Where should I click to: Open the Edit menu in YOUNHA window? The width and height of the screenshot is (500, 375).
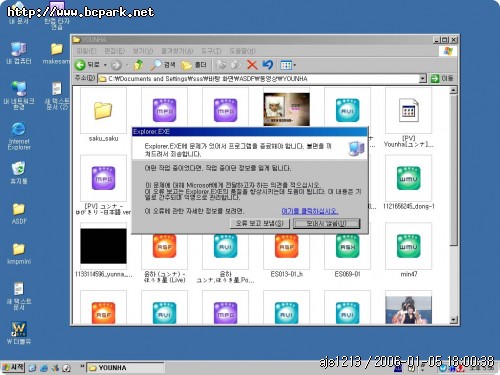point(114,51)
